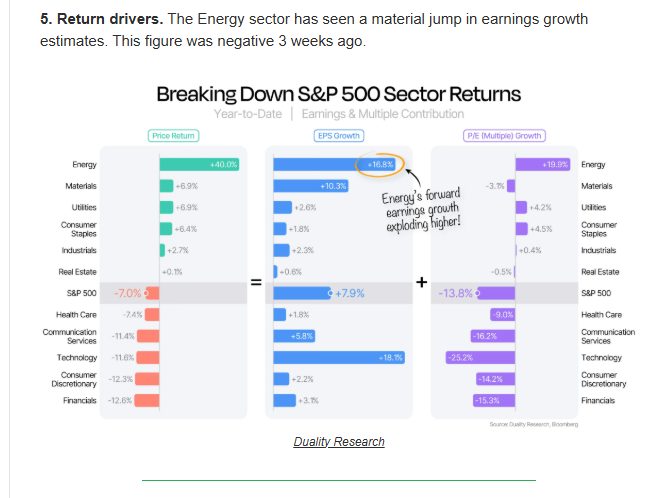Click the P/E (Multiple) Growth header pill
The width and height of the screenshot is (666, 498).
(503, 136)
